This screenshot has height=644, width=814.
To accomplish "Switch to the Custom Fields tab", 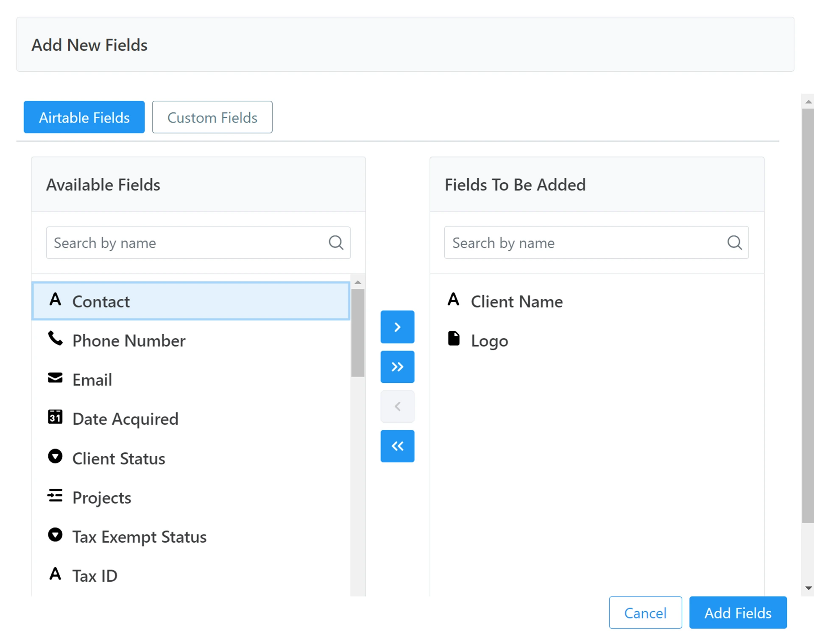I will point(212,117).
